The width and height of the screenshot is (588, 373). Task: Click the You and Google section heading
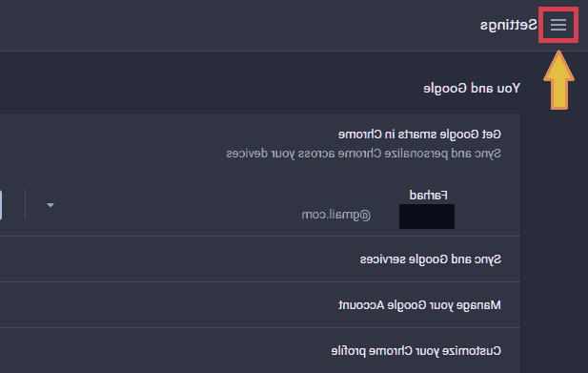[472, 89]
